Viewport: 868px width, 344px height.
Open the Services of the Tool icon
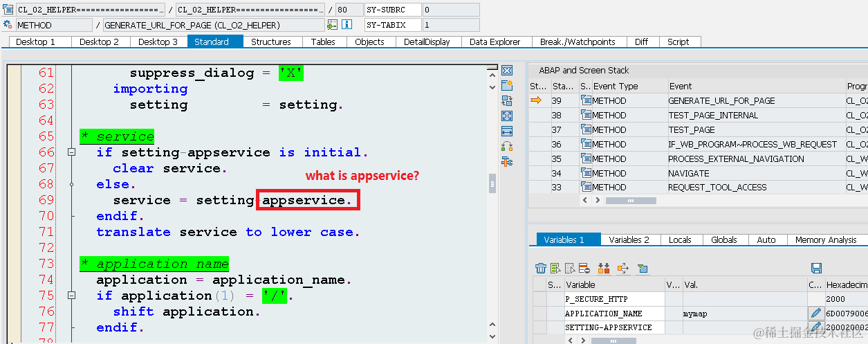pos(507,162)
